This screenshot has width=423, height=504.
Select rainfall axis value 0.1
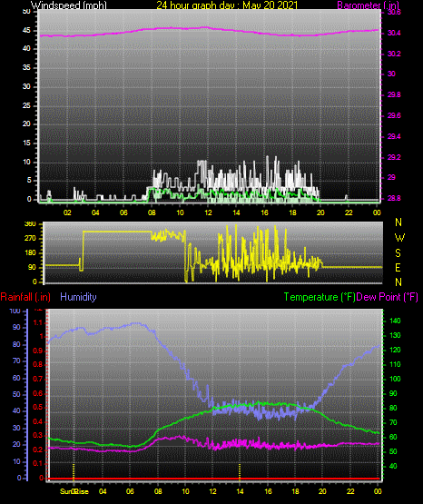pos(38,463)
